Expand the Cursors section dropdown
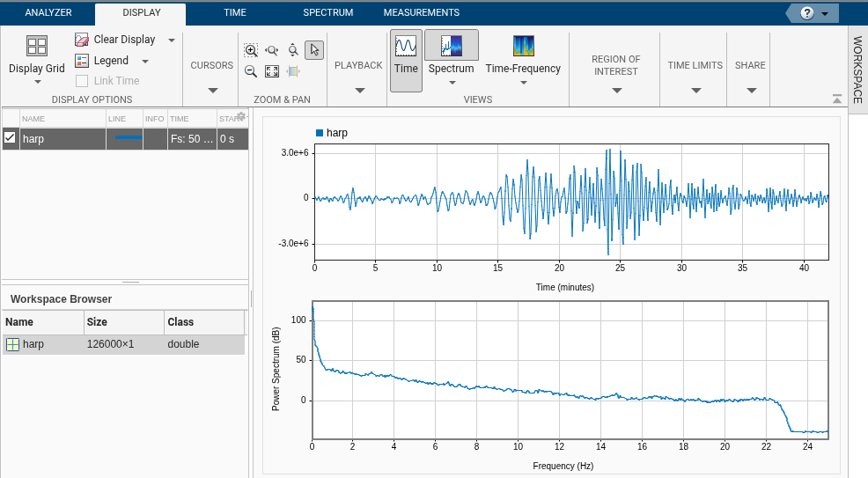Image resolution: width=868 pixels, height=478 pixels. (x=212, y=90)
